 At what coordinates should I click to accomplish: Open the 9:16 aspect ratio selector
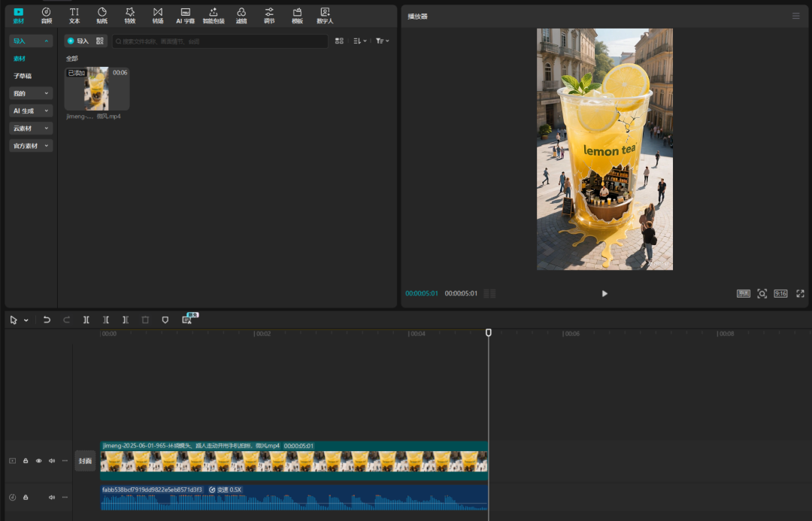780,294
